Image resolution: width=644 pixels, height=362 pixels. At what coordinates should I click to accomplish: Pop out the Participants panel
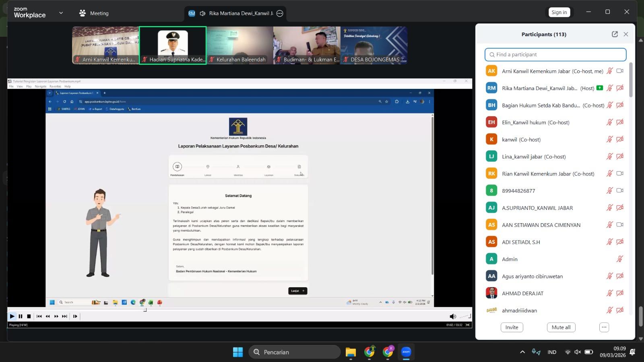(x=615, y=34)
